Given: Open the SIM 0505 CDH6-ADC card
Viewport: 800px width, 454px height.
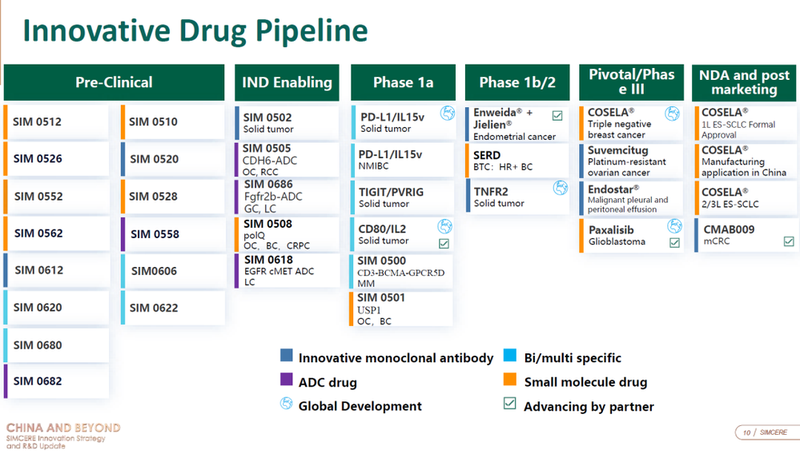Looking at the screenshot, I should (x=289, y=158).
